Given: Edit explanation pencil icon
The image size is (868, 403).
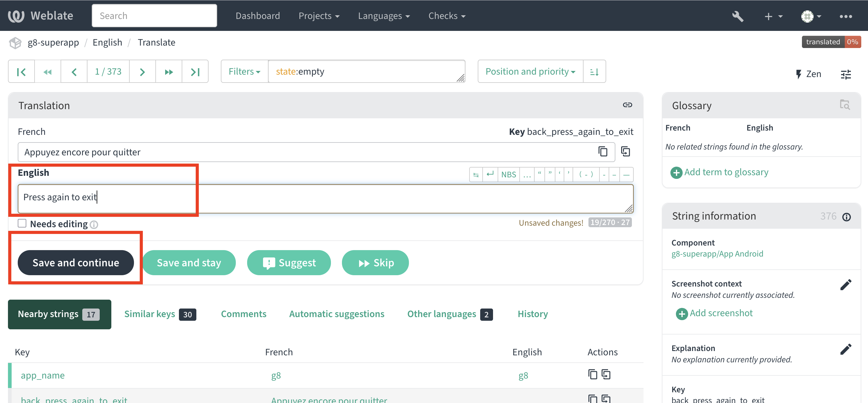Looking at the screenshot, I should click(845, 349).
